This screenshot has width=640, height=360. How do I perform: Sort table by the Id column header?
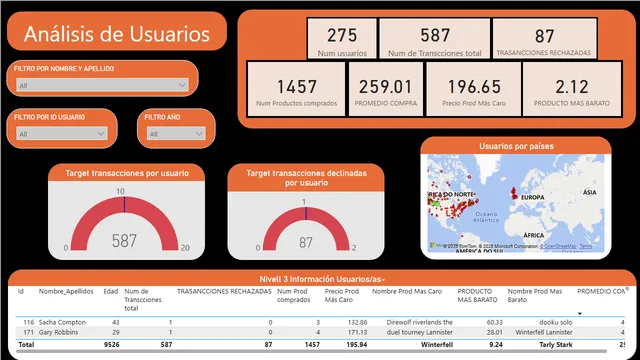(x=20, y=291)
